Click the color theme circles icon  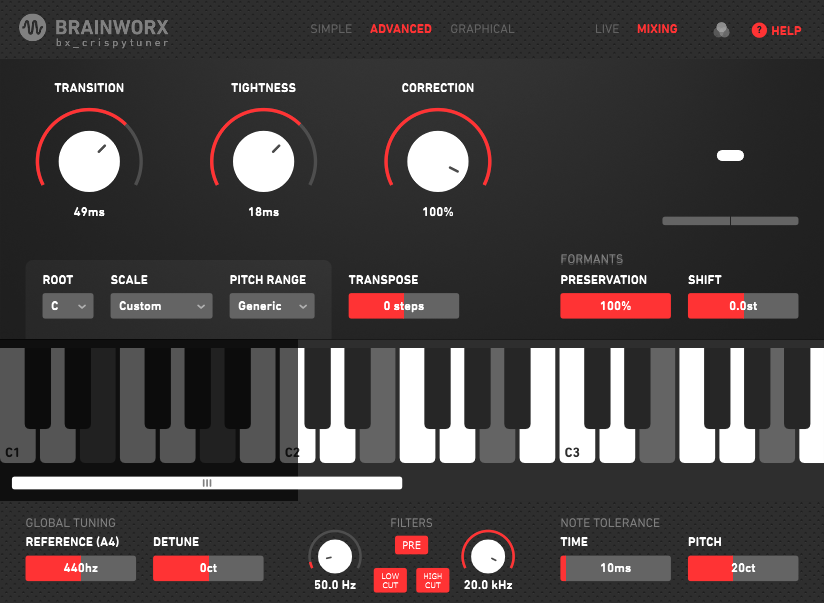pos(721,30)
